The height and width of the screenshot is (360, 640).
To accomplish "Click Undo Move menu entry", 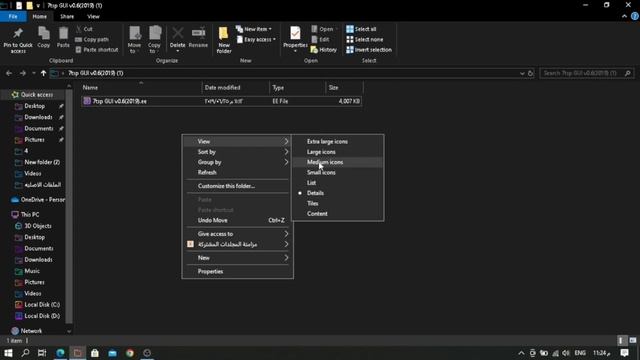I will (x=238, y=220).
